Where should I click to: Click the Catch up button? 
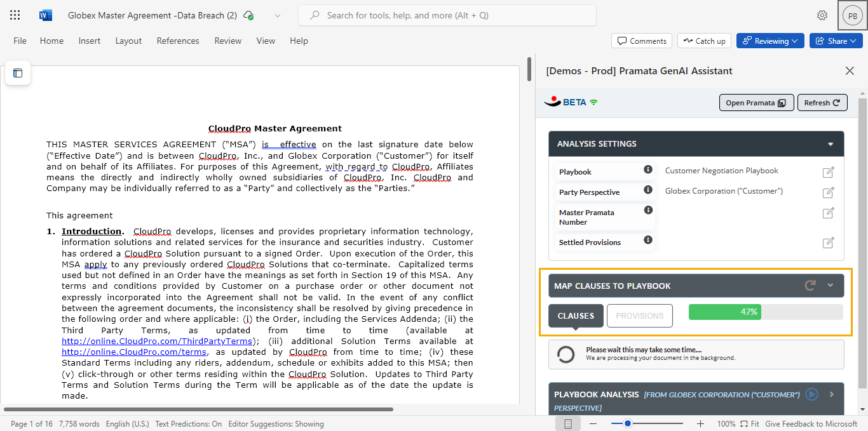704,41
